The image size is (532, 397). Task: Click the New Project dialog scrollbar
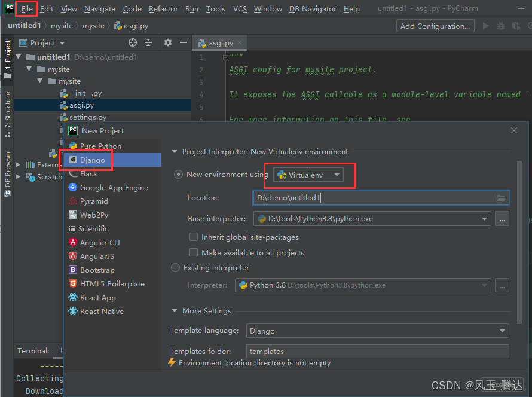[519, 243]
